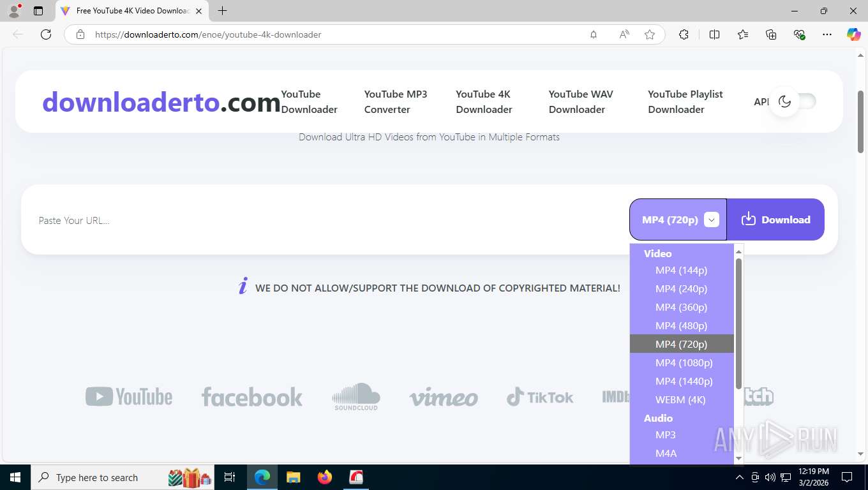Select MP4 (480p) from format list

click(681, 325)
